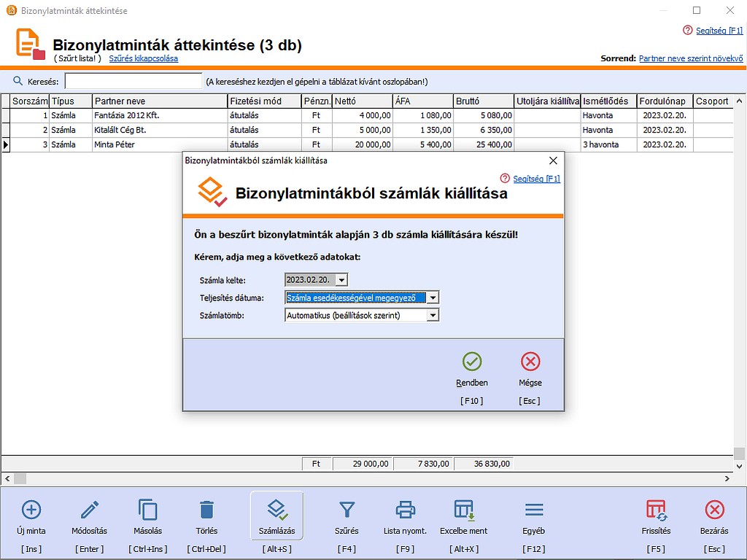Click into the Keresés search field
The height and width of the screenshot is (560, 747).
(133, 81)
